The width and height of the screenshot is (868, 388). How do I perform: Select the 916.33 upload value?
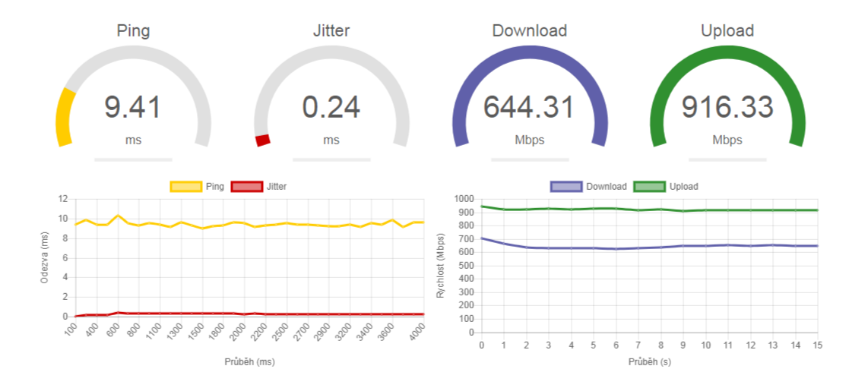pos(727,107)
